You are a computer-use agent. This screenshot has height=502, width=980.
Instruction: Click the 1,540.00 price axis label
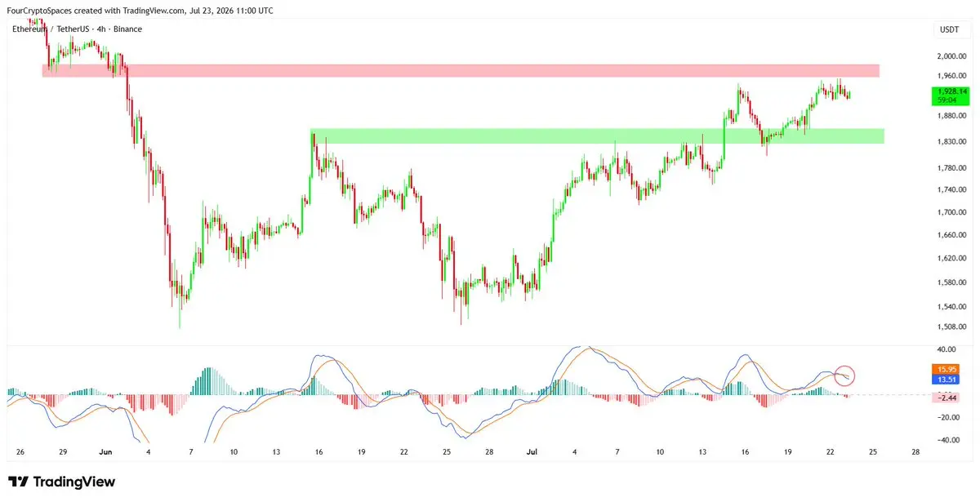pos(951,307)
